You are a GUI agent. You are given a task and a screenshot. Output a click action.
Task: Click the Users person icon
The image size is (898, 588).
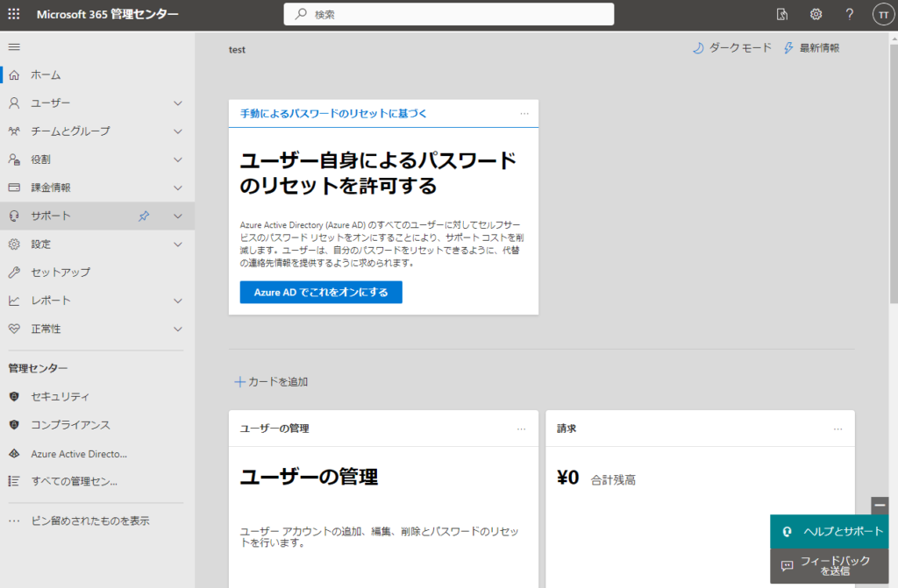pos(14,103)
